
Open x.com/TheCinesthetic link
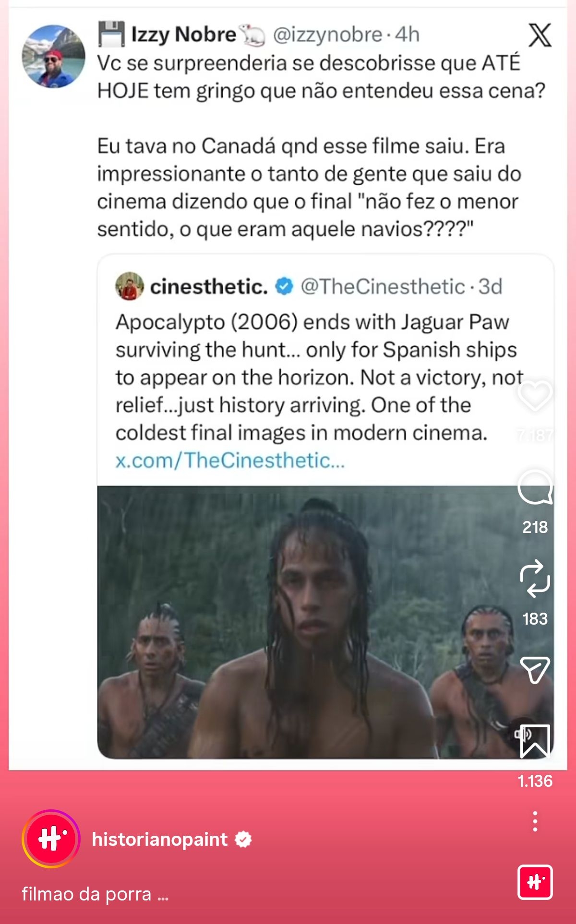point(230,460)
